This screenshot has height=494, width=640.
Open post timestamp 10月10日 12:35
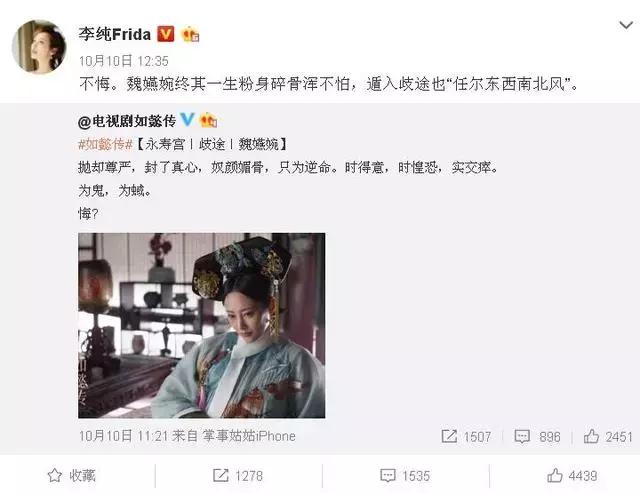(124, 61)
